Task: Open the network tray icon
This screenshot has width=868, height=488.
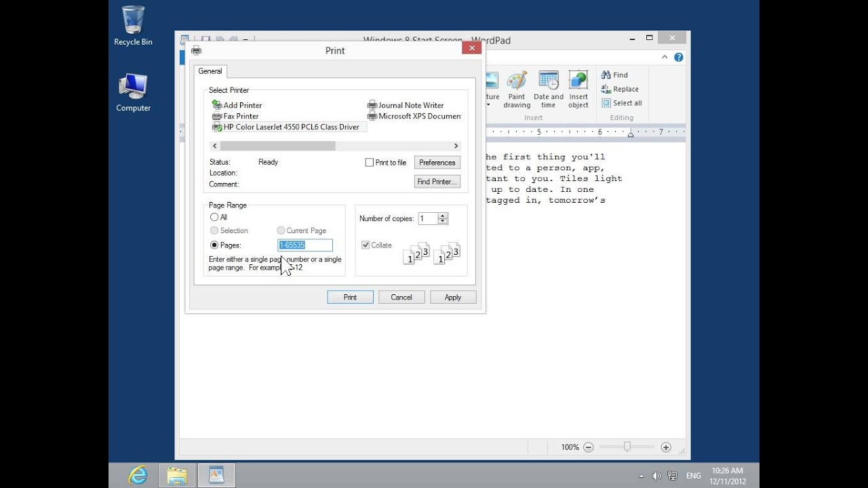Action: (672, 476)
